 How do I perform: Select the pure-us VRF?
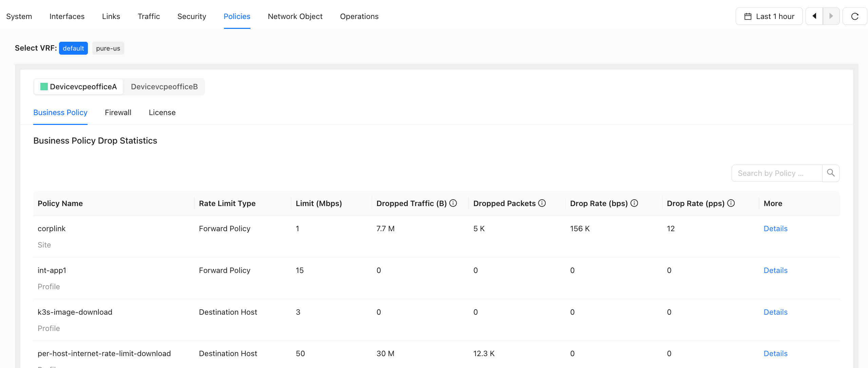tap(108, 48)
